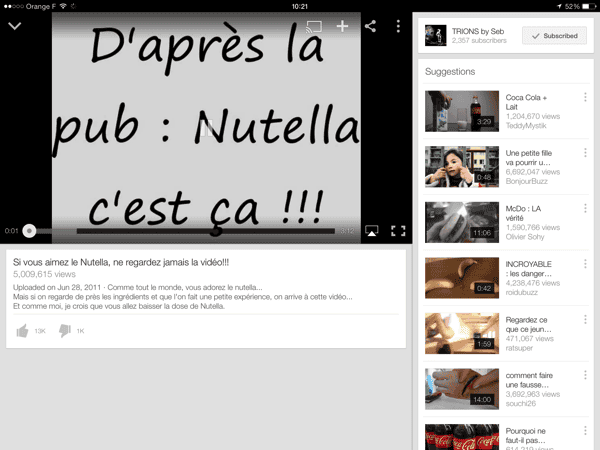This screenshot has width=600, height=450.
Task: Open Coca Cola + Lait thumbnail
Action: [462, 111]
